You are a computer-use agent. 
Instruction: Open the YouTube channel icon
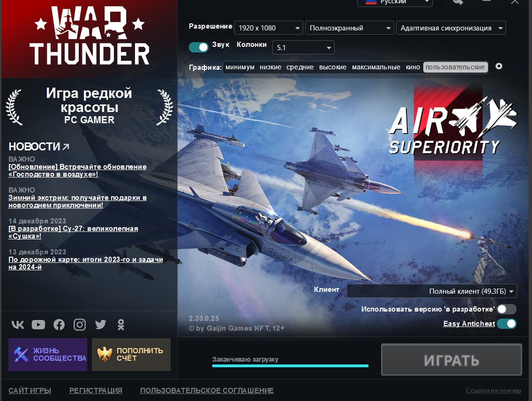tap(38, 325)
